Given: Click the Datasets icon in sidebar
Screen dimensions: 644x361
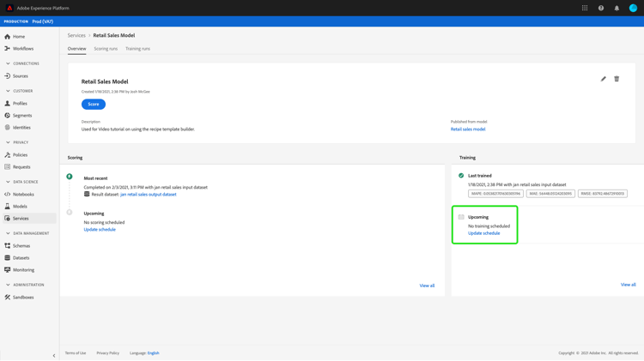Looking at the screenshot, I should [8, 257].
